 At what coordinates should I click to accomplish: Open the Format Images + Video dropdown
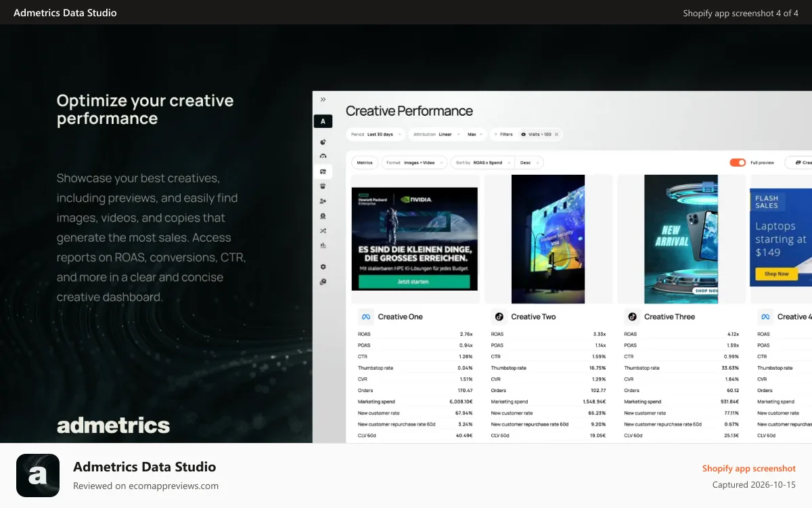(414, 163)
